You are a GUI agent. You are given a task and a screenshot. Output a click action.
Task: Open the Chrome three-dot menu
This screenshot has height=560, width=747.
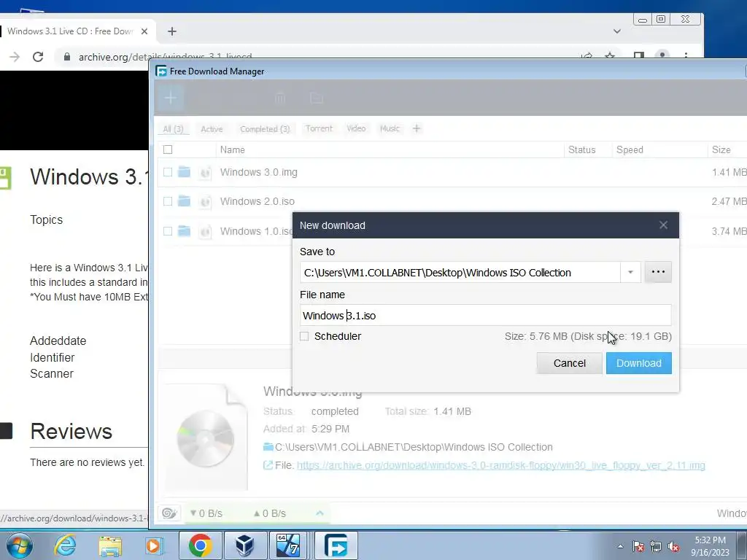tap(686, 56)
